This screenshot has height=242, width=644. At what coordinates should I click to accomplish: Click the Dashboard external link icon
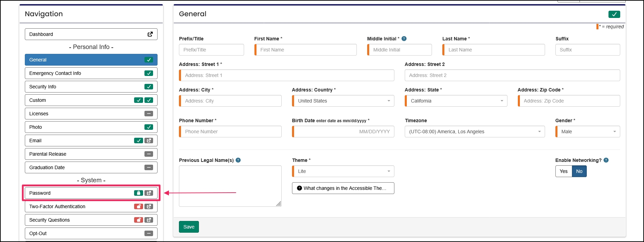coord(150,34)
